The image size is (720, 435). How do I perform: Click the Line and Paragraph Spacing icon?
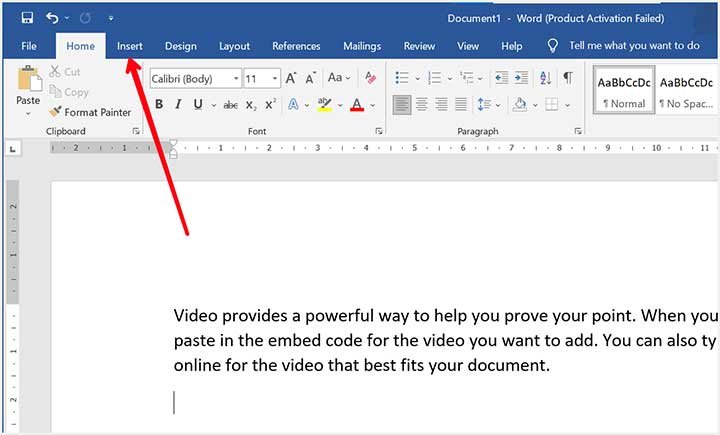coord(484,105)
